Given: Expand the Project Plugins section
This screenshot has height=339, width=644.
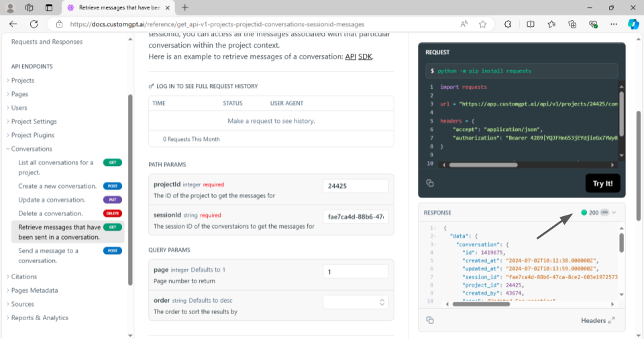Looking at the screenshot, I should pos(32,135).
